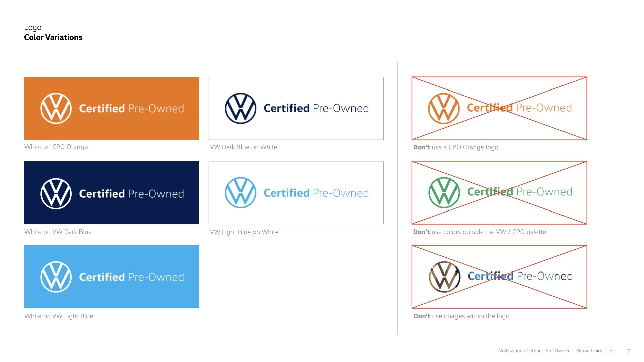Click the crossed-out orange VW logo
Image resolution: width=644 pixels, height=362 pixels.
pyautogui.click(x=444, y=108)
